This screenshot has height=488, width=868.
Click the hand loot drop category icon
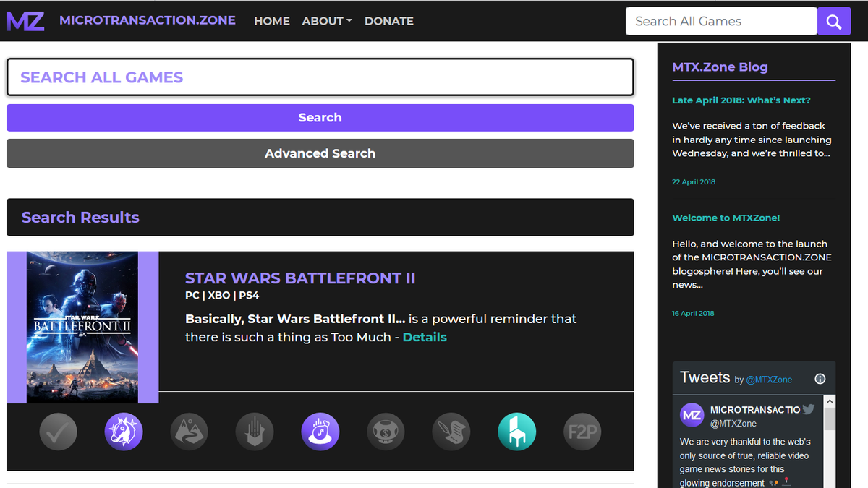click(255, 432)
